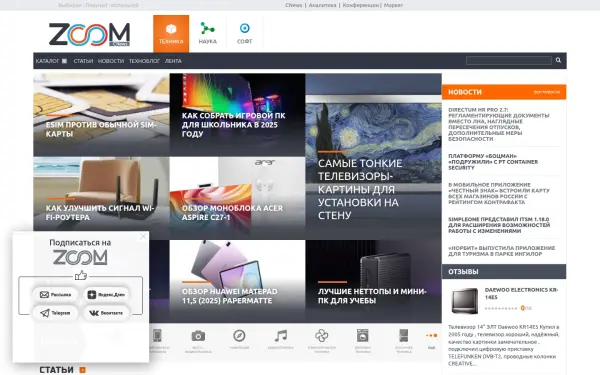Close the subscribe popup
600x375 pixels.
143,236
